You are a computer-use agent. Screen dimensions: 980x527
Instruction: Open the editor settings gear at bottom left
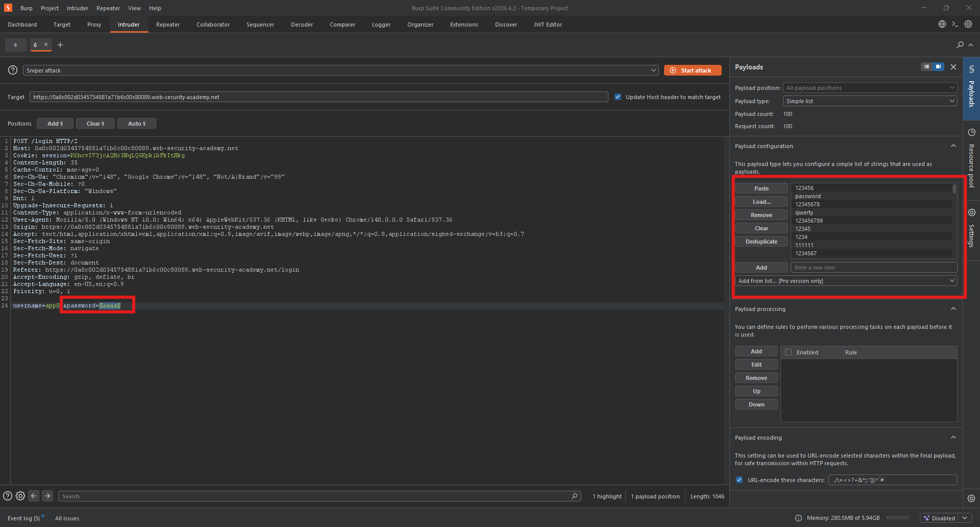point(20,496)
